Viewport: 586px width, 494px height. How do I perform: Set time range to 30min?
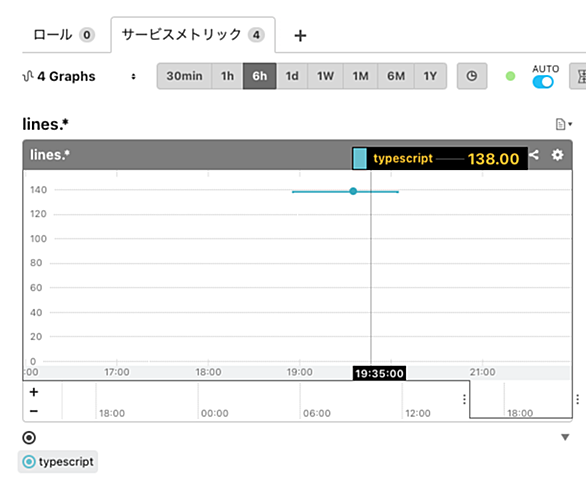tap(184, 76)
